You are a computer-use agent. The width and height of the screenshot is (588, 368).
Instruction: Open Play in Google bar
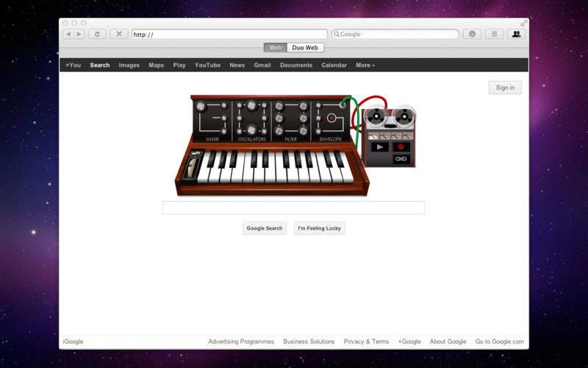click(179, 65)
